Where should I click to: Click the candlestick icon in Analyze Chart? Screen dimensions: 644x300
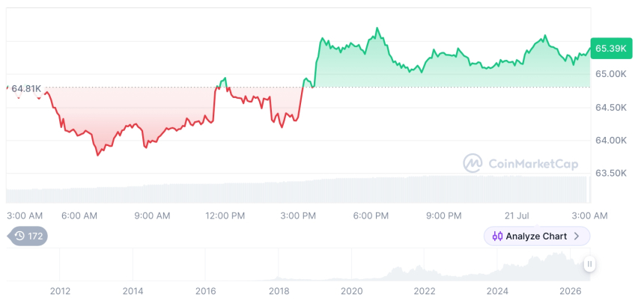[497, 236]
